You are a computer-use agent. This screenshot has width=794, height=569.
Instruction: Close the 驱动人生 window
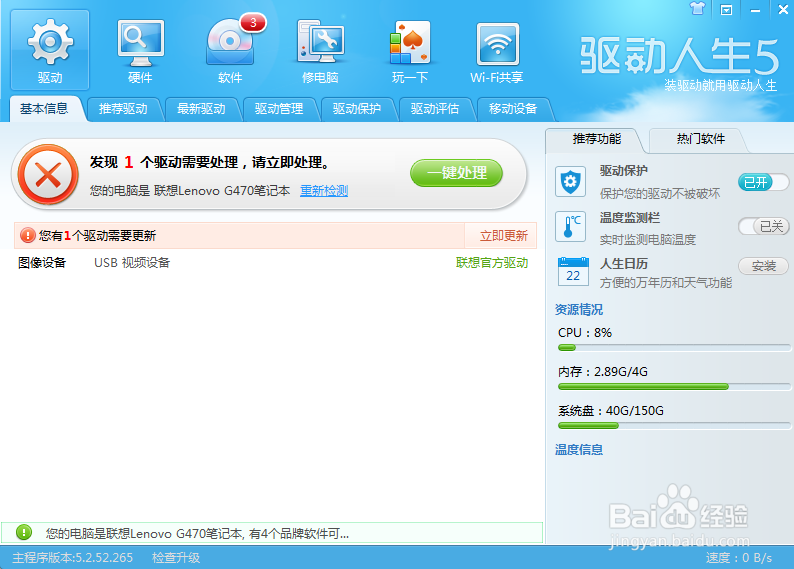click(x=782, y=10)
